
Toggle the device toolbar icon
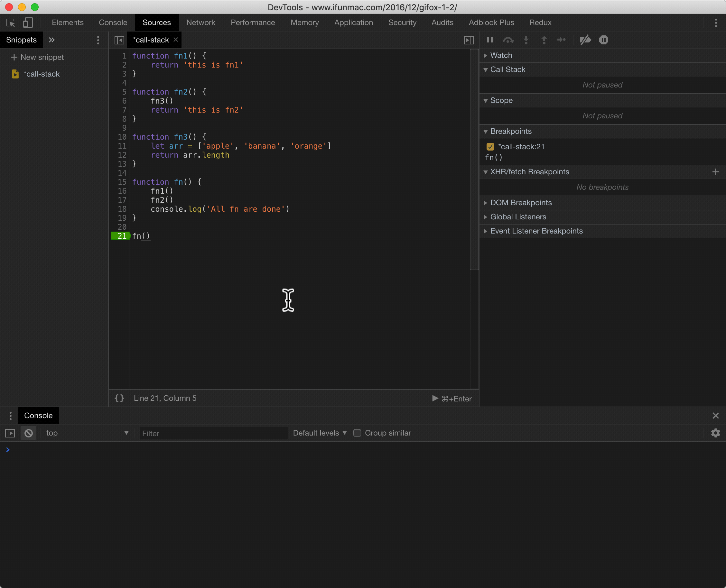point(28,23)
